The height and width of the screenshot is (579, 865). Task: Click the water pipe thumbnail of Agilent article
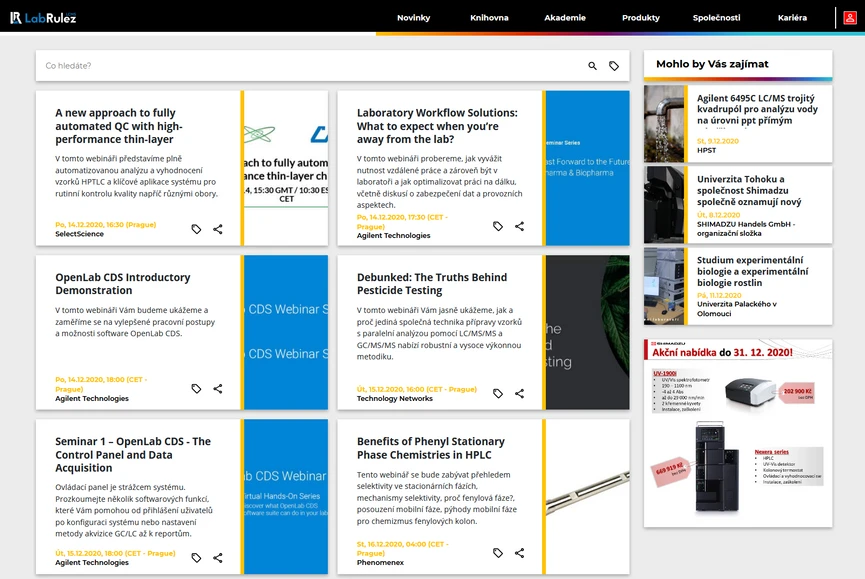pos(664,124)
